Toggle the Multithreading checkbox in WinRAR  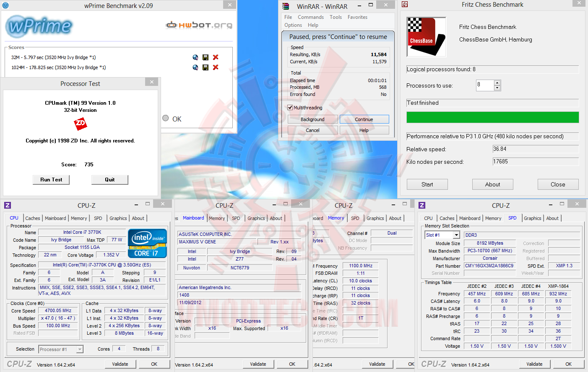[x=290, y=108]
